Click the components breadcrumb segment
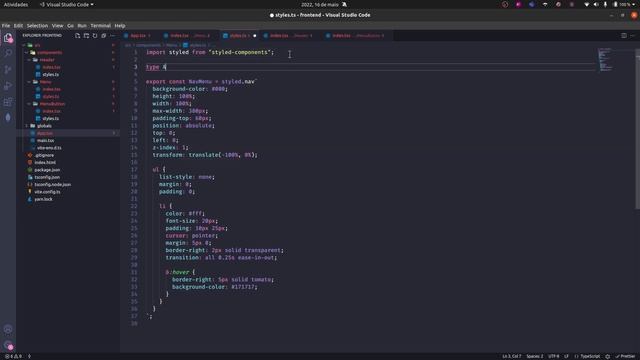 [x=148, y=45]
